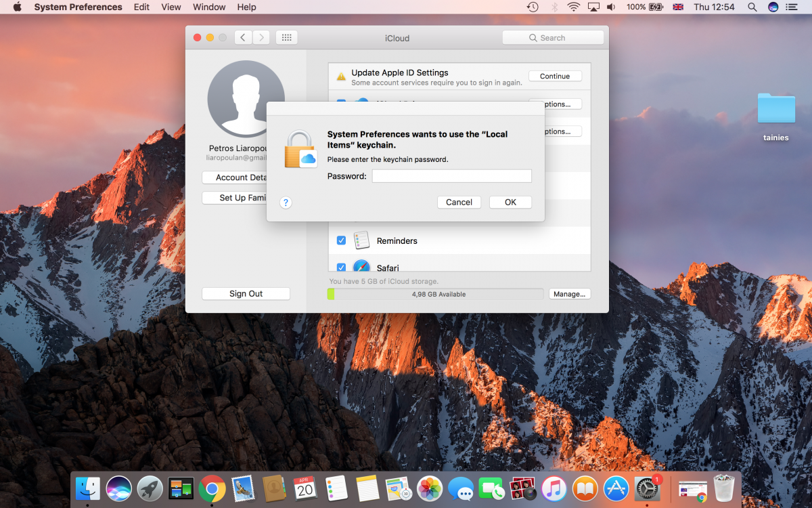This screenshot has height=508, width=812.
Task: Toggle the Safari checkbox
Action: point(341,267)
